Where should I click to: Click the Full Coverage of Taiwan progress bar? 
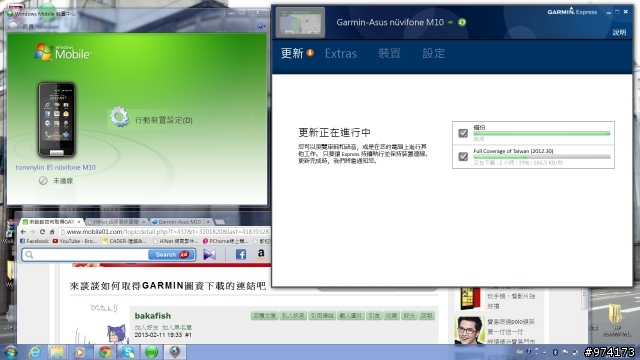pyautogui.click(x=542, y=157)
